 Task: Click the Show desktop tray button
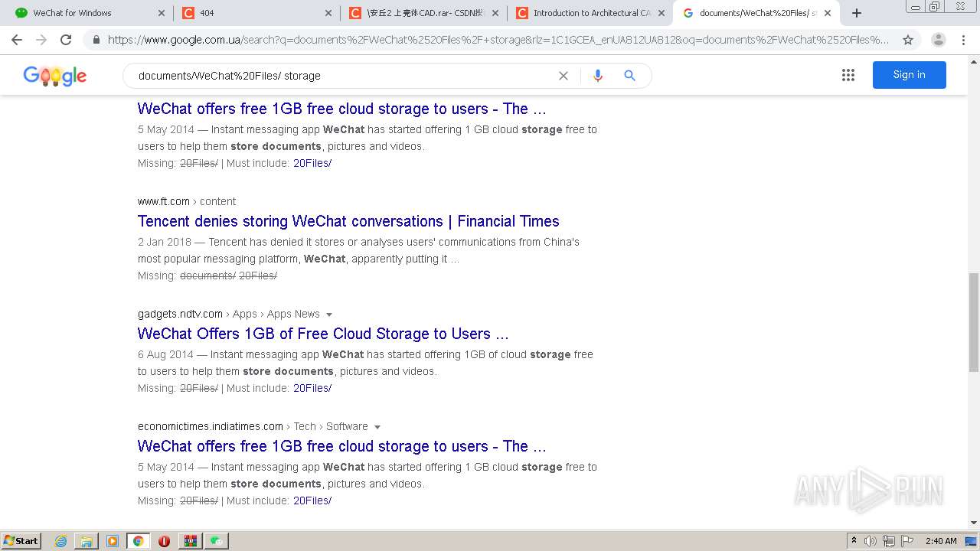(x=972, y=541)
